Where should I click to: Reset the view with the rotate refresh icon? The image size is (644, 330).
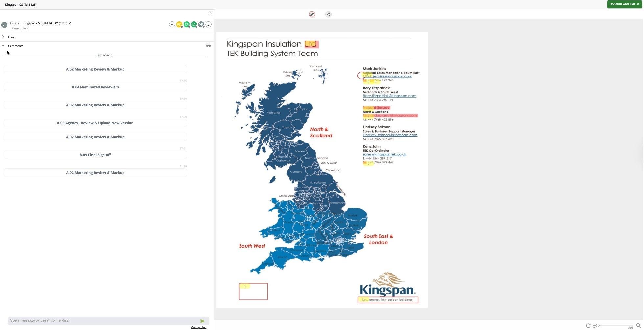point(588,326)
